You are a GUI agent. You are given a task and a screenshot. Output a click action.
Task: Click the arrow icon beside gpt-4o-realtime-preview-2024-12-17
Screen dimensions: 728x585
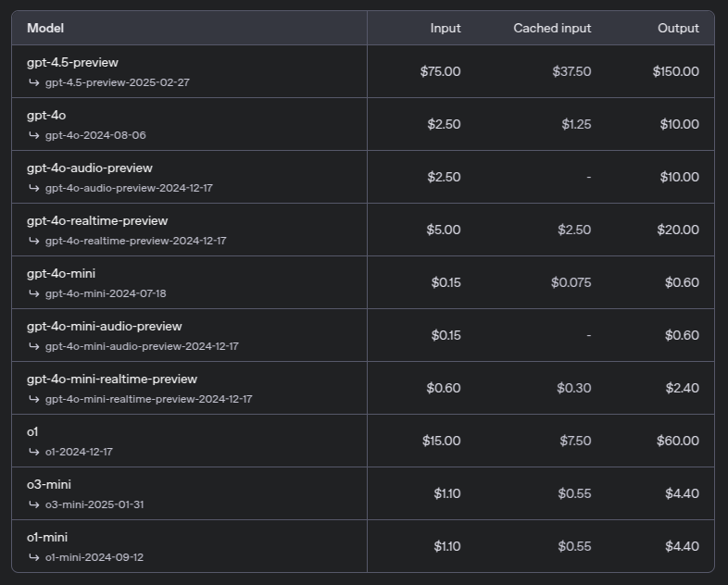pos(34,242)
